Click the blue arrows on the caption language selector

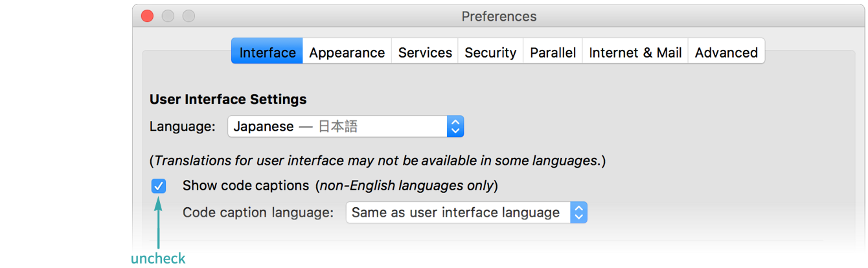coord(579,212)
